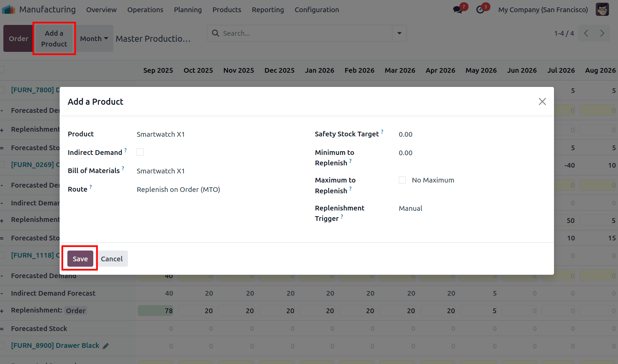
Task: Select the checkbox beside the FURN_7800 row
Action: coord(2,90)
